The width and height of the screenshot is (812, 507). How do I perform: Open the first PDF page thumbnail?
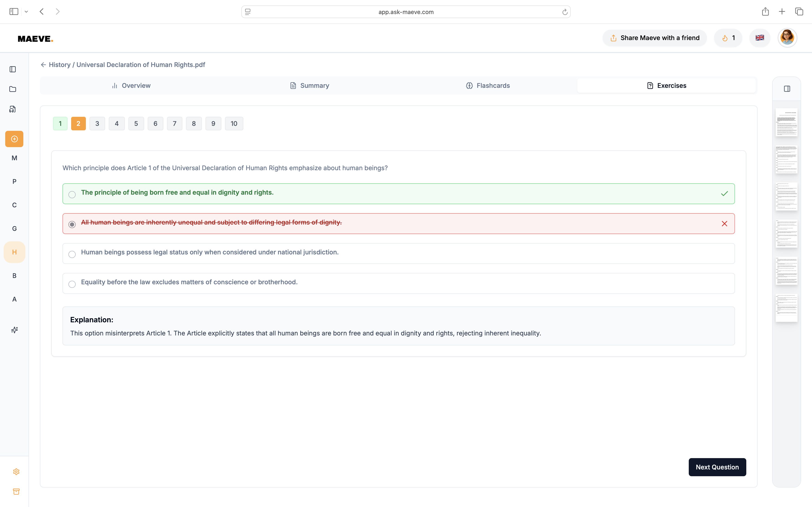(x=786, y=122)
